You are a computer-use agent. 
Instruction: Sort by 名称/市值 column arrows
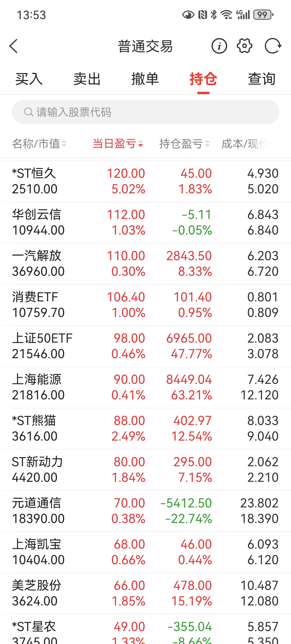point(64,144)
